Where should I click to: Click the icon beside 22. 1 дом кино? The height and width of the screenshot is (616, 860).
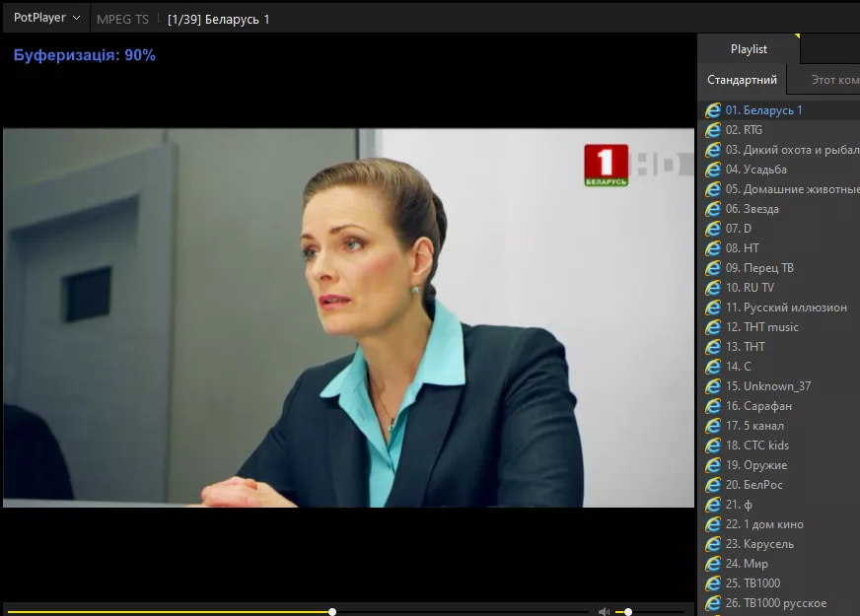pyautogui.click(x=712, y=525)
